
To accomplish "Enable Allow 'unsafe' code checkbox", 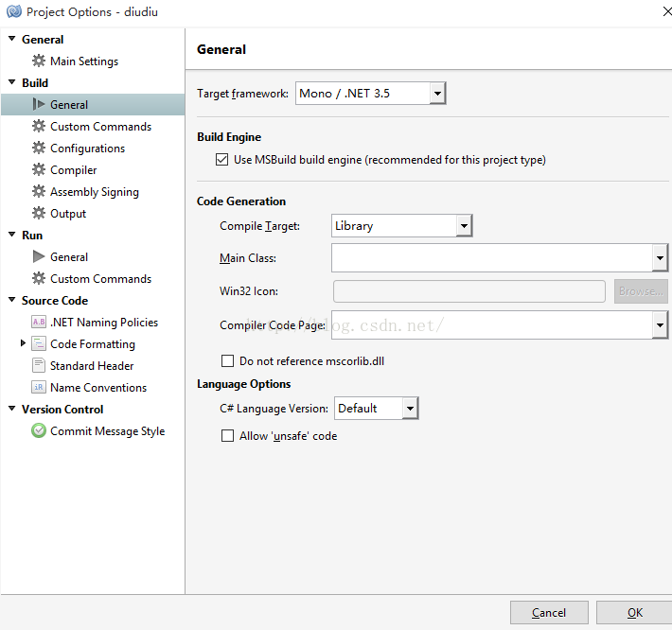I will pos(227,436).
